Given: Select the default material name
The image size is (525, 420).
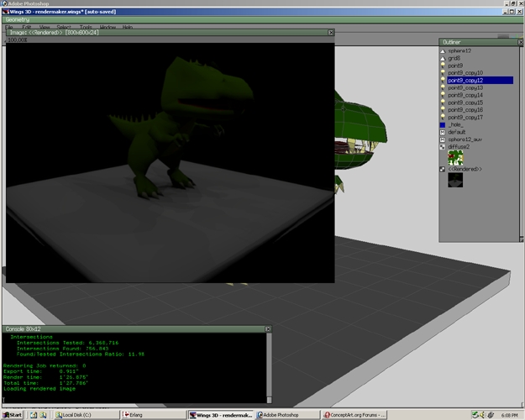Looking at the screenshot, I should click(457, 132).
